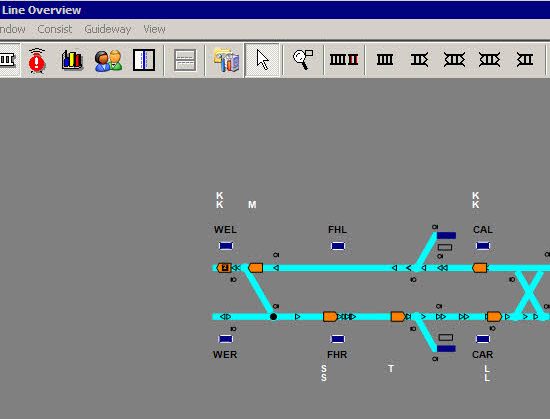Image resolution: width=550 pixels, height=419 pixels.
Task: Click the orange train at CAL station
Action: tap(479, 268)
